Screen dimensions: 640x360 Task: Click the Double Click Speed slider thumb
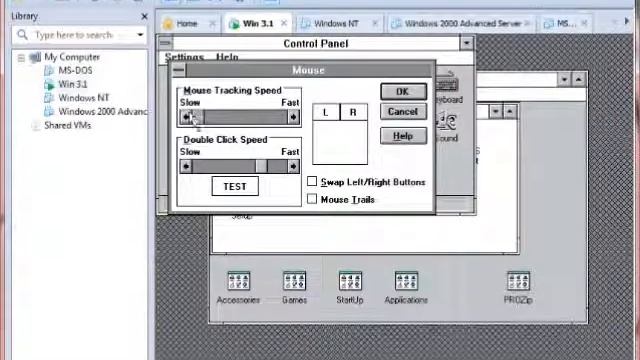click(x=261, y=166)
